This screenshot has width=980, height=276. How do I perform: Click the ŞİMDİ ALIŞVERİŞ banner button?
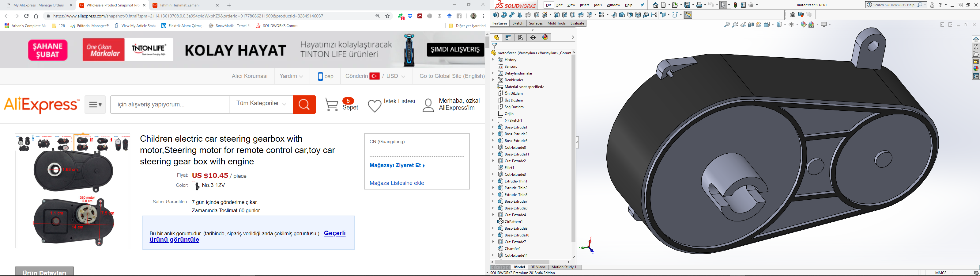[455, 50]
